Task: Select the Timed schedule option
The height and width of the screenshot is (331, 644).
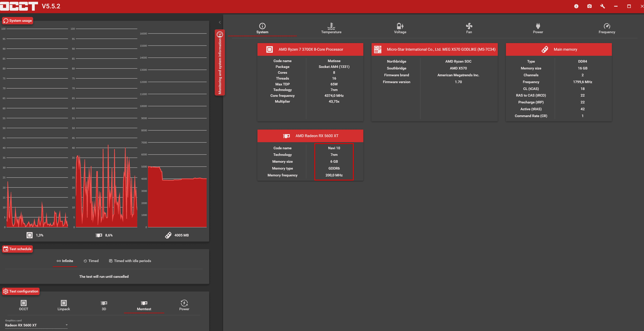Action: coord(91,261)
